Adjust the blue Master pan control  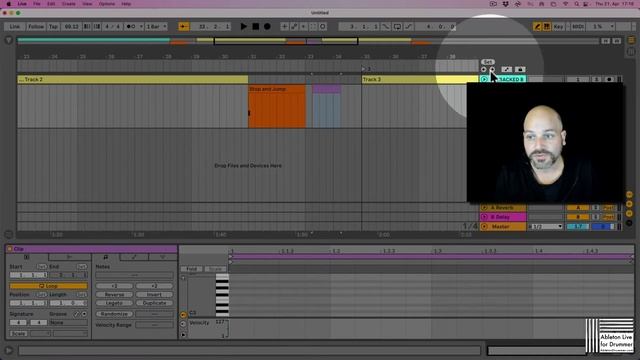click(603, 227)
